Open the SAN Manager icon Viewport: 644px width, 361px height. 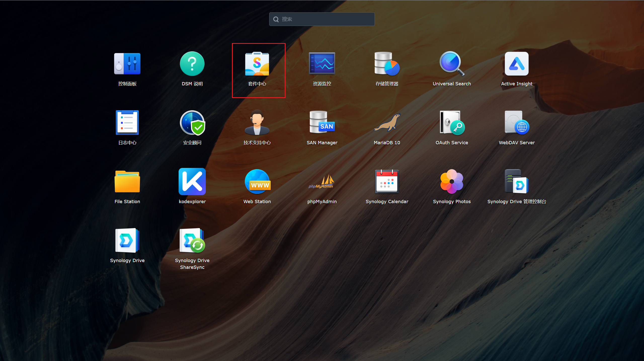(x=322, y=122)
